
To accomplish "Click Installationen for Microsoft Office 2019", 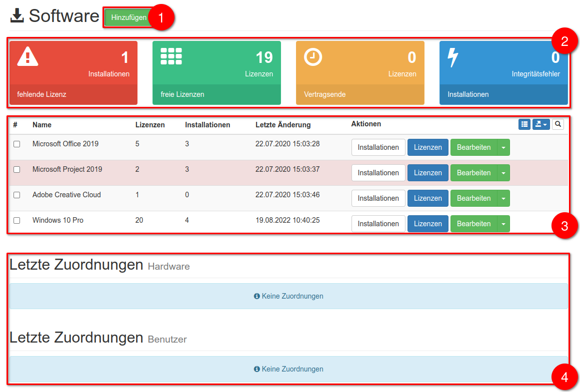I will (378, 147).
